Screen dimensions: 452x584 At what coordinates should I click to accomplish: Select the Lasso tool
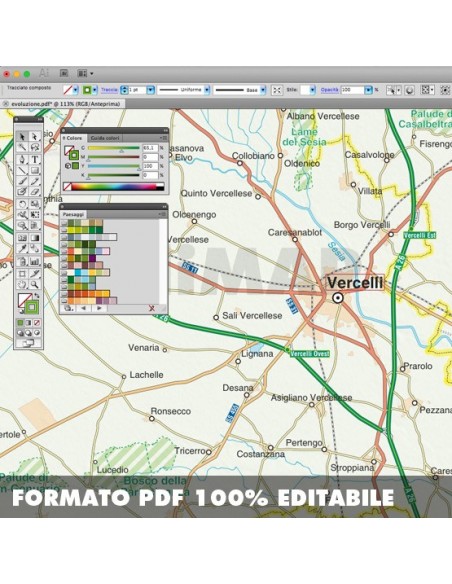point(35,147)
